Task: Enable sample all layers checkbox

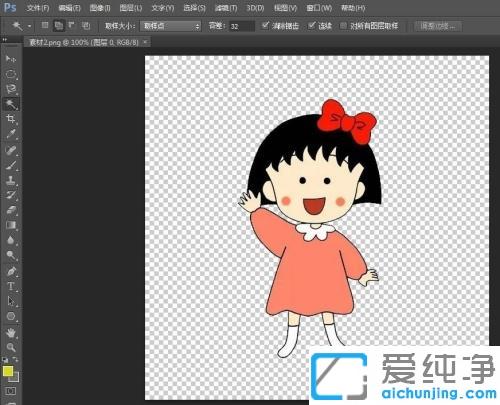Action: [343, 26]
